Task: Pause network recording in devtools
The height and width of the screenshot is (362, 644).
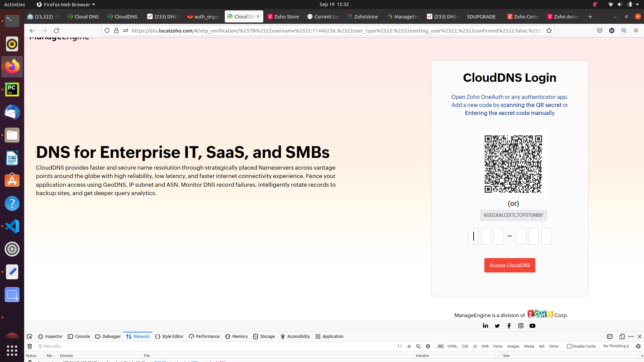Action: tap(400, 346)
